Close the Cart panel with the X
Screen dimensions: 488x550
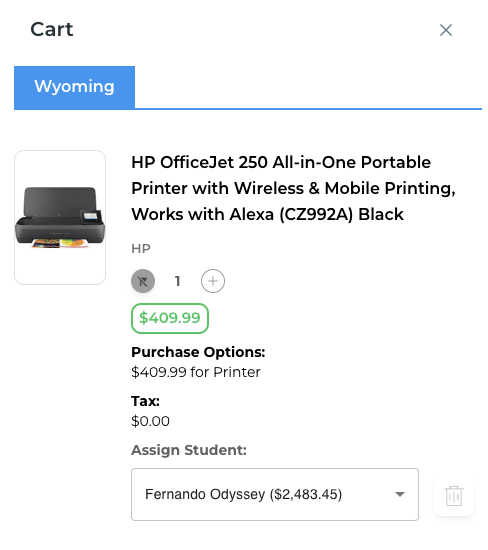[446, 30]
